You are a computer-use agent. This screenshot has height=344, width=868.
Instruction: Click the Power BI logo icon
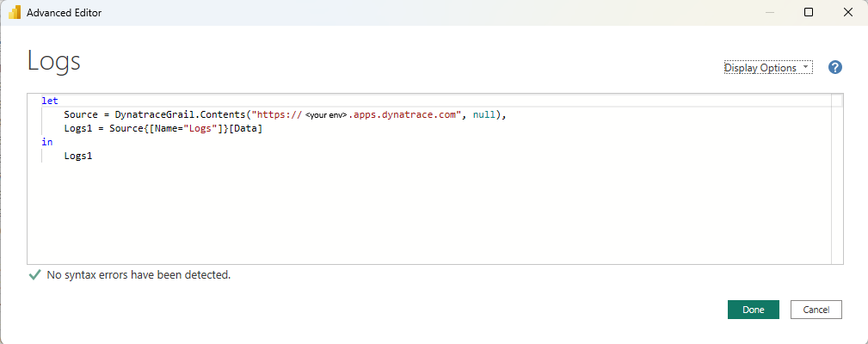coord(15,12)
